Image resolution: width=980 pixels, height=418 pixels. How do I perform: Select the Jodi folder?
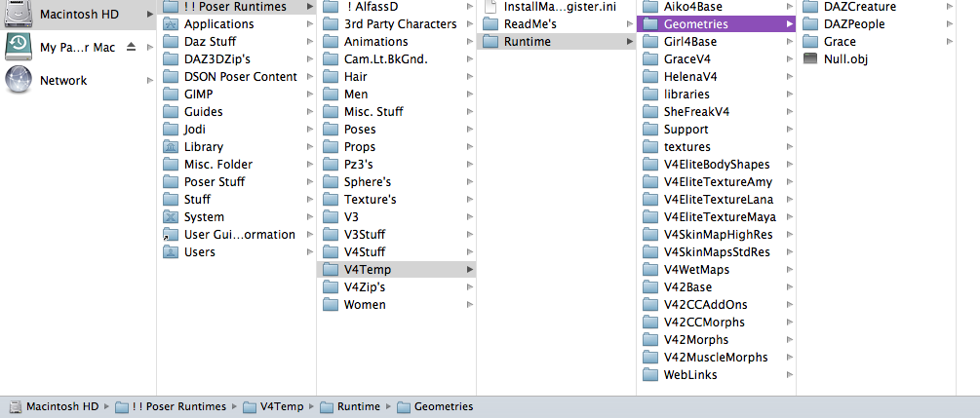(237, 130)
